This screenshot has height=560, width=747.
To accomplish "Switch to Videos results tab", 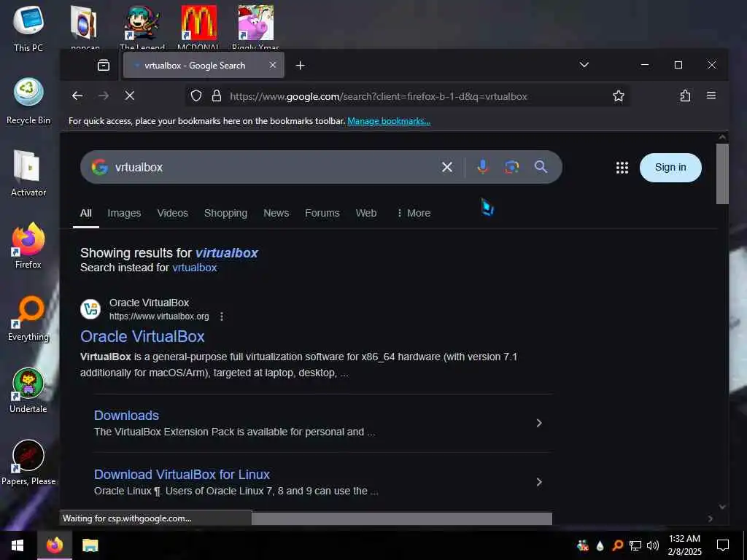I will tap(172, 213).
